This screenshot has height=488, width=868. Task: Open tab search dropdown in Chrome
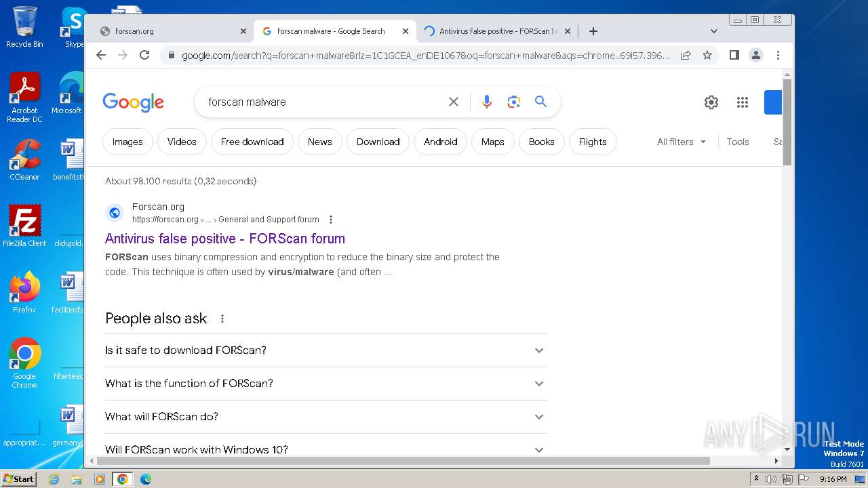coord(713,31)
